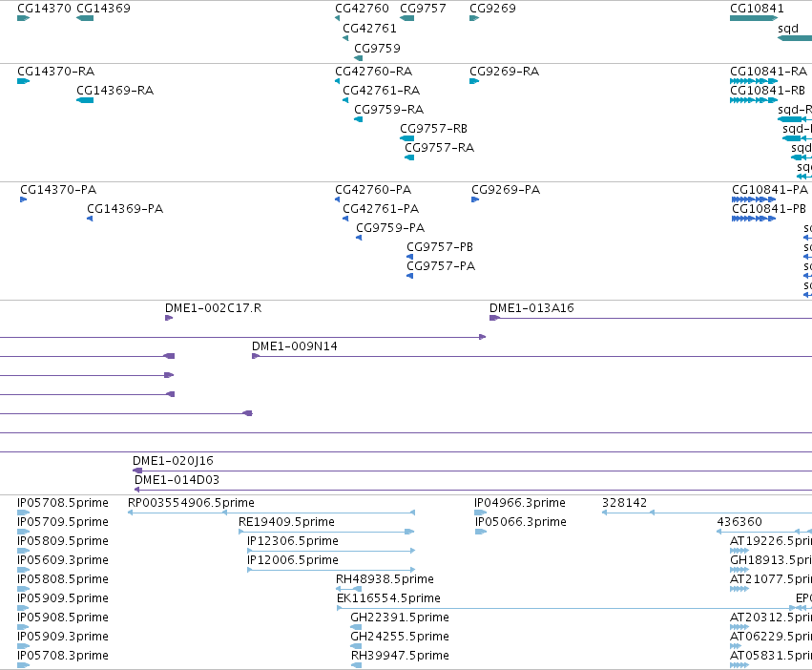Image resolution: width=812 pixels, height=670 pixels.
Task: Click the CG9759 gene label
Action: [x=377, y=48]
